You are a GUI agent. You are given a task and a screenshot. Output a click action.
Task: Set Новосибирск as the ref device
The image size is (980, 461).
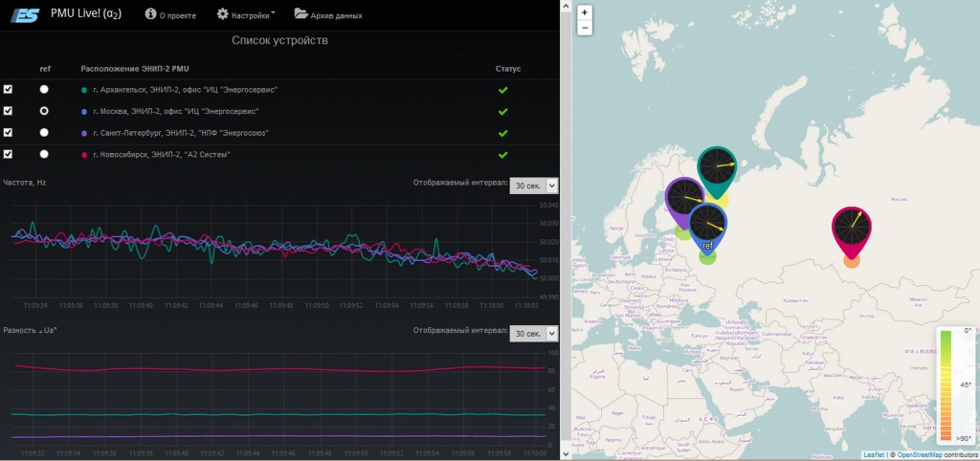(44, 154)
